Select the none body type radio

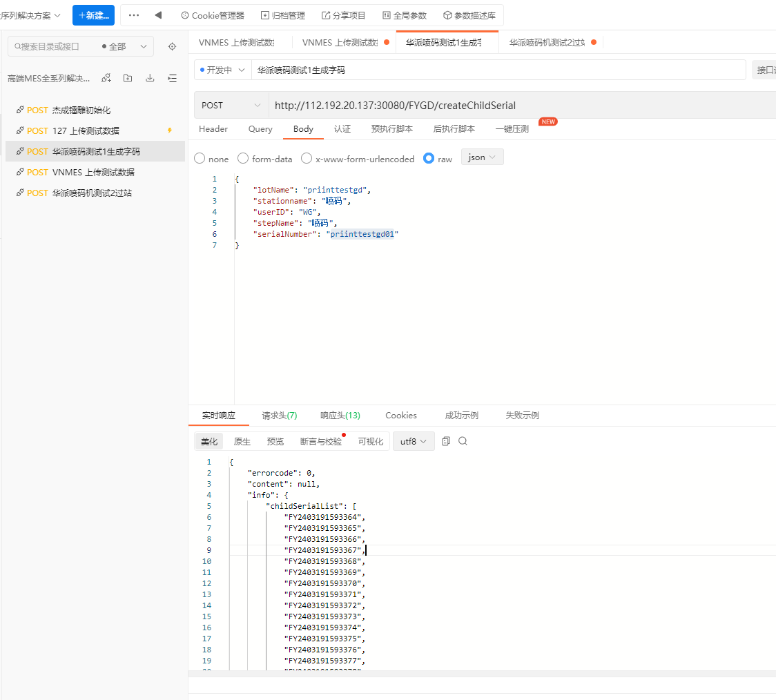pos(200,159)
